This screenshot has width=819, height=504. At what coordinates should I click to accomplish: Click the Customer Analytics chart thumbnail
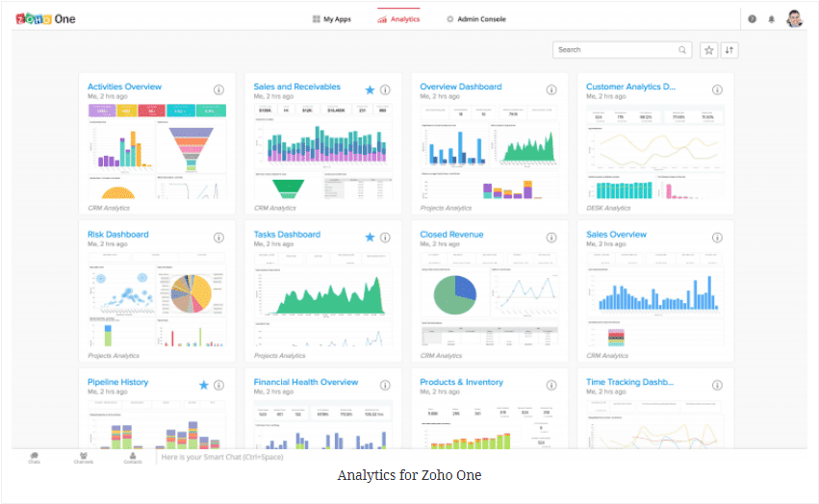point(655,151)
